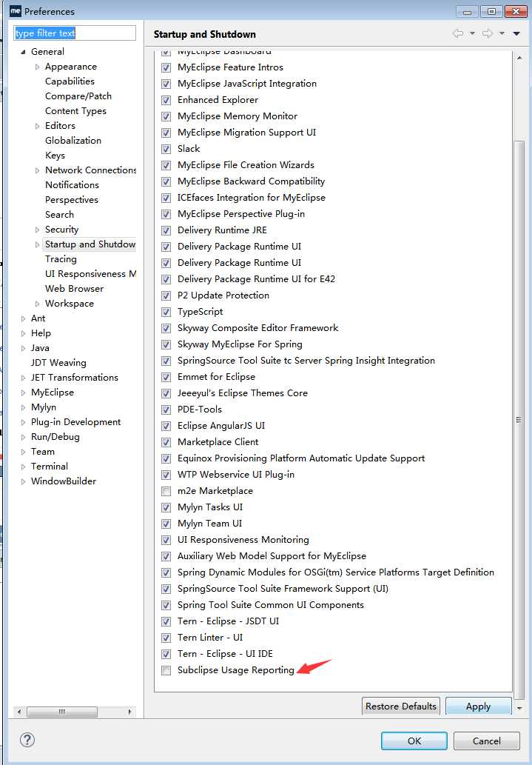Toggle P2 Update Protection checkbox
532x765 pixels.
166,295
